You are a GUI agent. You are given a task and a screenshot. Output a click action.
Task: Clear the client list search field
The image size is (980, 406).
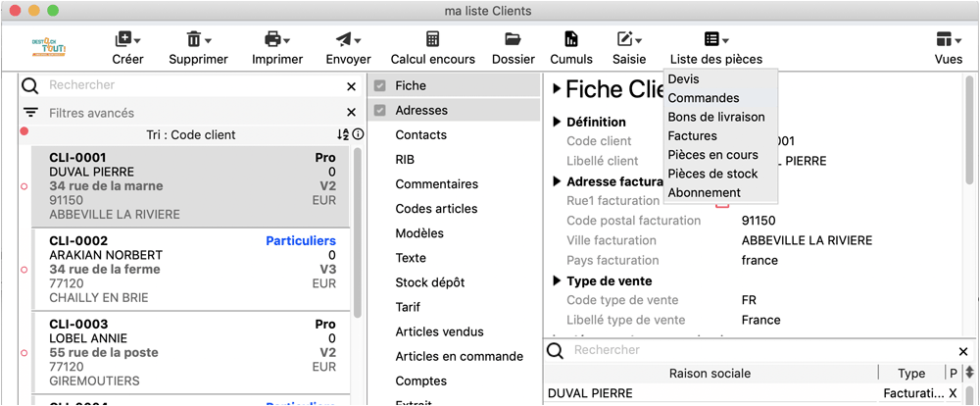pyautogui.click(x=351, y=86)
